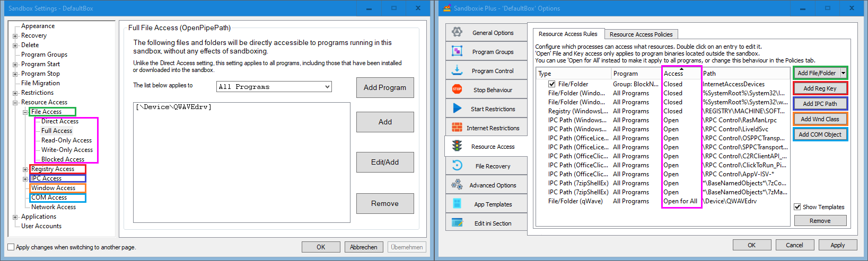Enable Apply changes when switching pages checkbox

tap(11, 247)
